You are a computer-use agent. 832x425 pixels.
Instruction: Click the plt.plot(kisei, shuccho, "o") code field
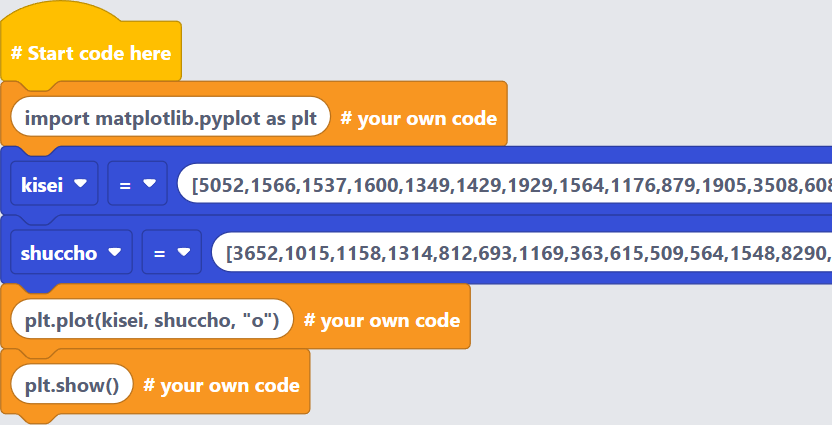tap(152, 319)
